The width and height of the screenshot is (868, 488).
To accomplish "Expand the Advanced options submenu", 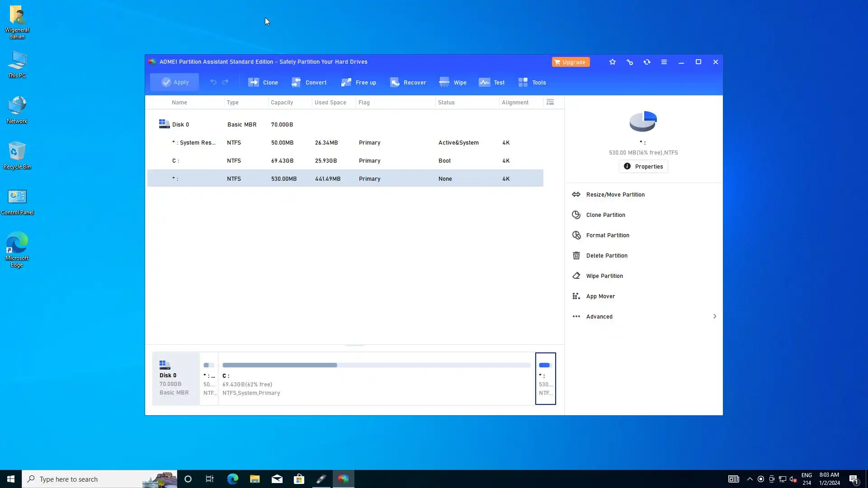I will (643, 316).
